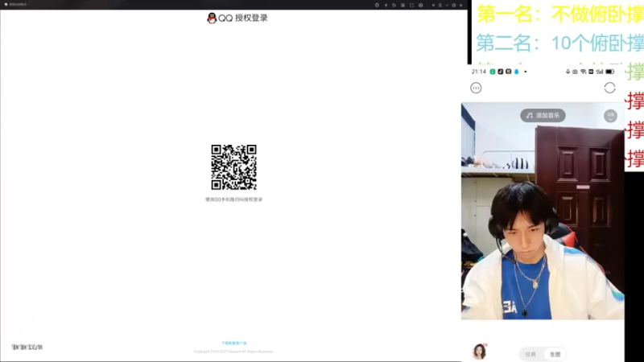Viewport: 644px width, 362px height.
Task: Click the QQ penguin logo in header
Action: point(212,18)
